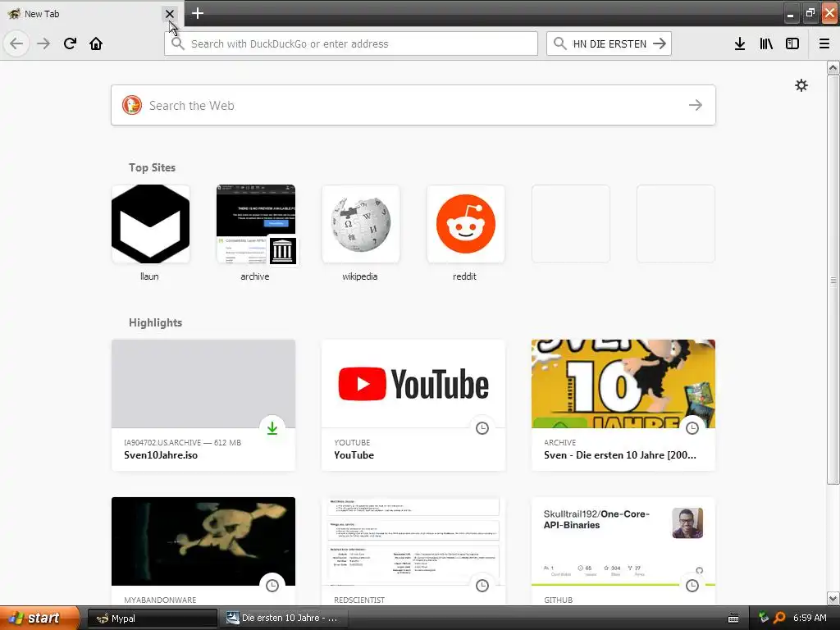840x630 pixels.
Task: Open new tab page settings gear
Action: (801, 85)
